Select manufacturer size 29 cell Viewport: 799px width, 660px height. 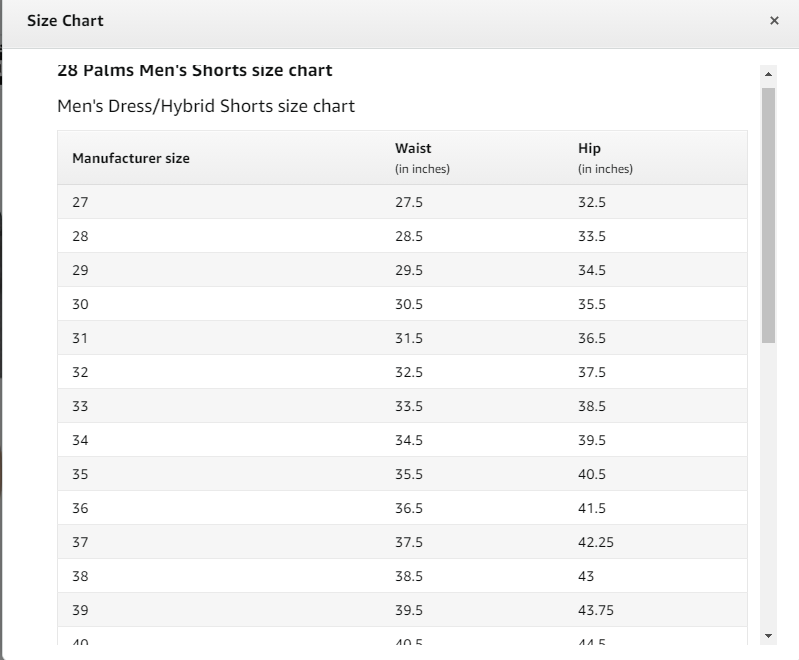(81, 270)
